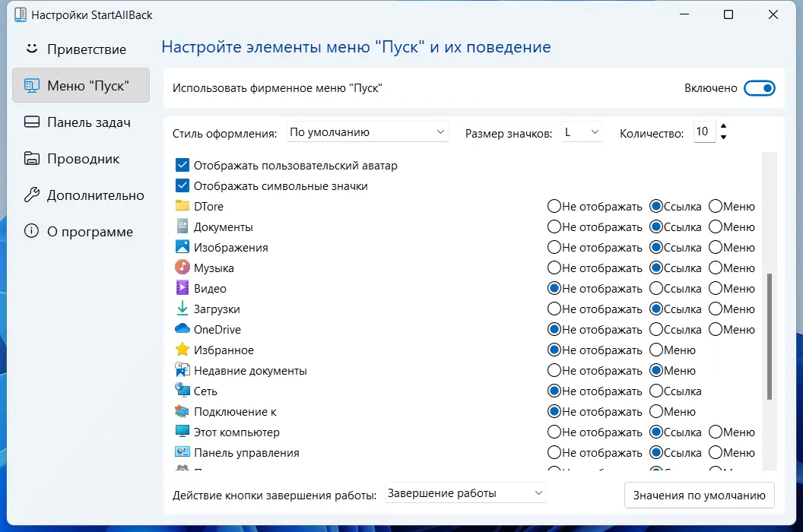The height and width of the screenshot is (532, 803).
Task: Click the Видео film icon
Action: point(182,288)
